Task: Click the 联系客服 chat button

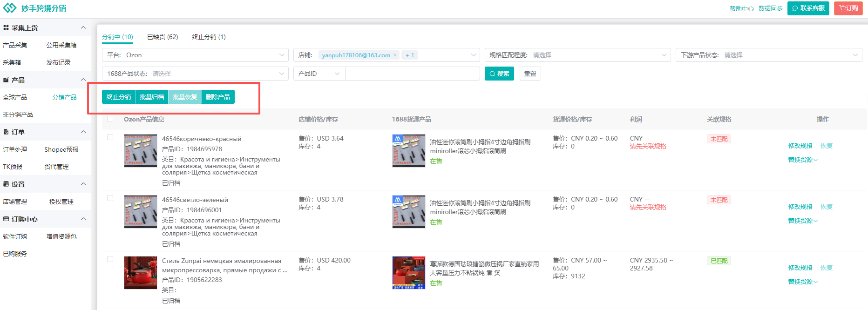Action: [808, 8]
